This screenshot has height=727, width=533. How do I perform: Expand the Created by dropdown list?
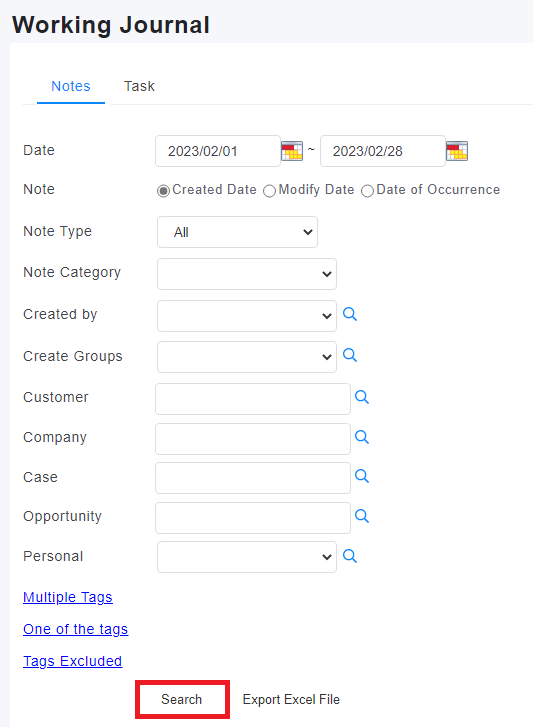tap(247, 316)
